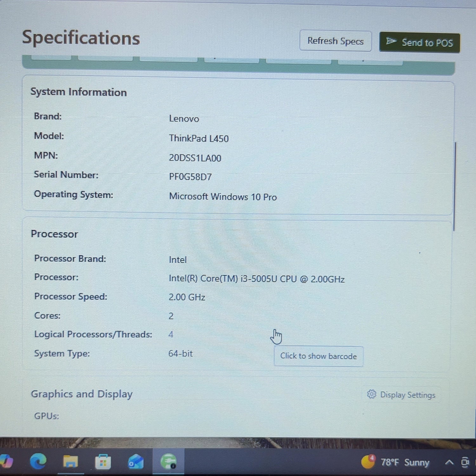Screen dimensions: 476x476
Task: Select model text ThinkPad L450
Action: point(199,138)
